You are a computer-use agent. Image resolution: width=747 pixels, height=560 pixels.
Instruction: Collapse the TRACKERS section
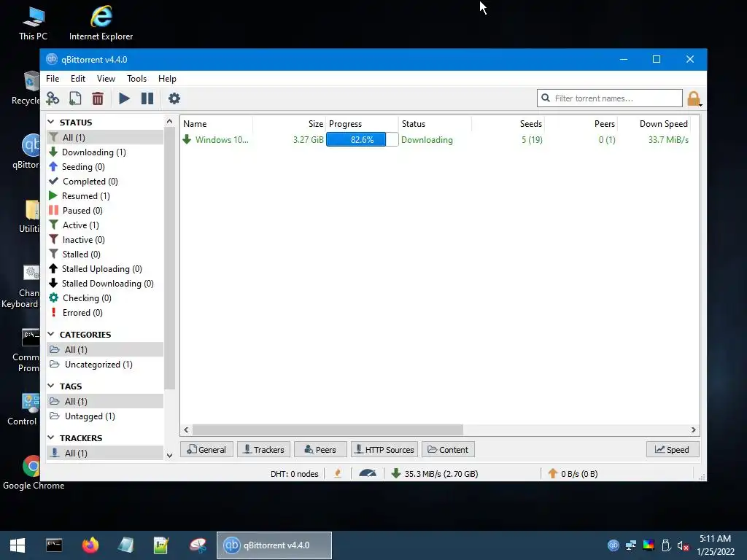52,437
